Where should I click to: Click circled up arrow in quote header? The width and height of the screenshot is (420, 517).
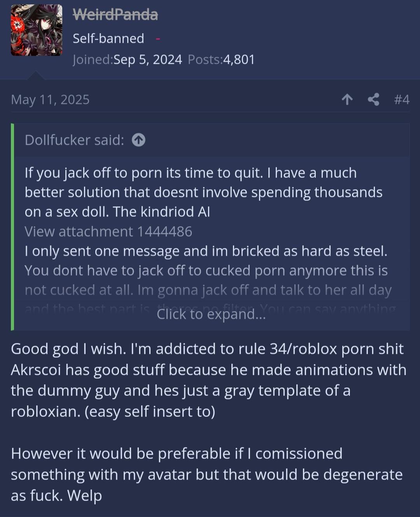[138, 140]
